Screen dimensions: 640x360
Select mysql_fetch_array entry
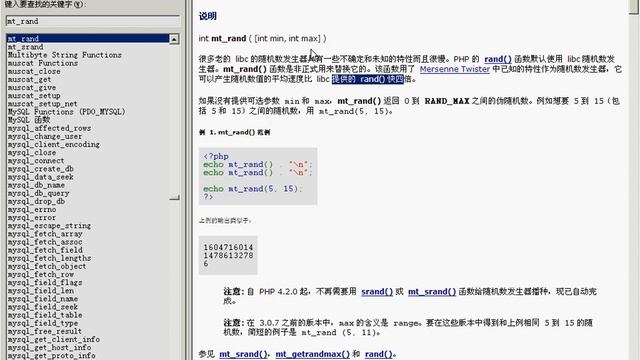(45, 233)
